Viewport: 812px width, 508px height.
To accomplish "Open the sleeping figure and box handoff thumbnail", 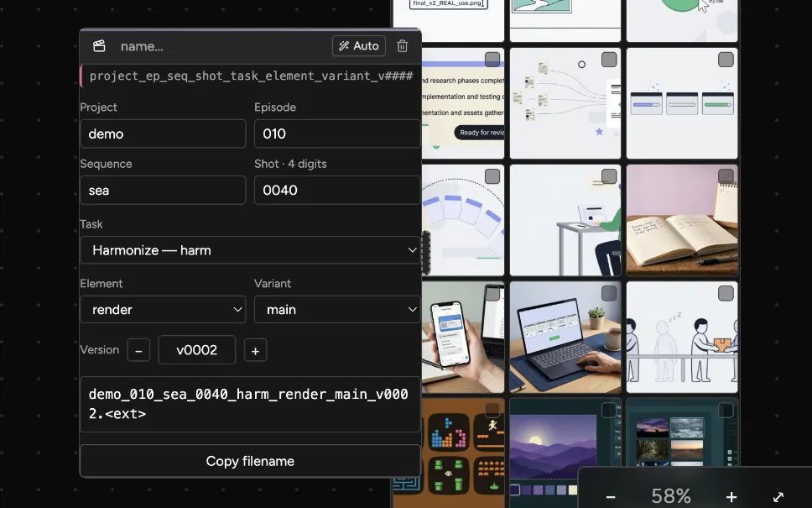I will tap(682, 337).
